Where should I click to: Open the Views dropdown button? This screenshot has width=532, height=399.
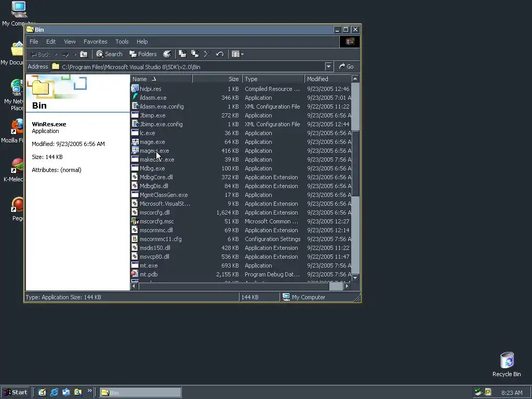coord(237,54)
